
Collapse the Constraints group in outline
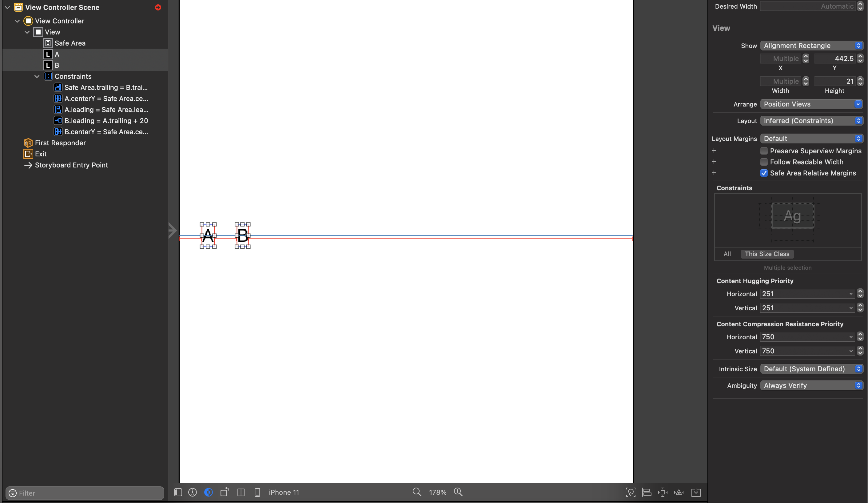click(x=37, y=77)
